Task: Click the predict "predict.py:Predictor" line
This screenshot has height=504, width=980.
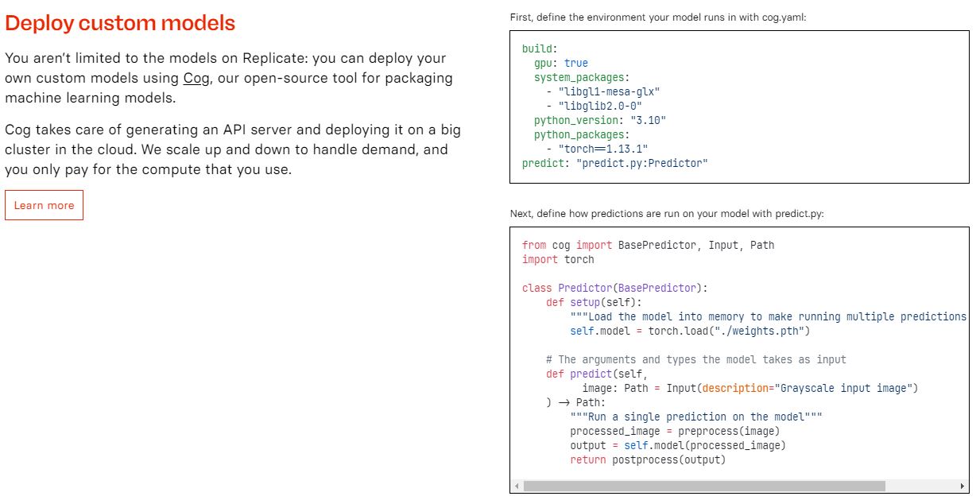Action: tap(614, 163)
